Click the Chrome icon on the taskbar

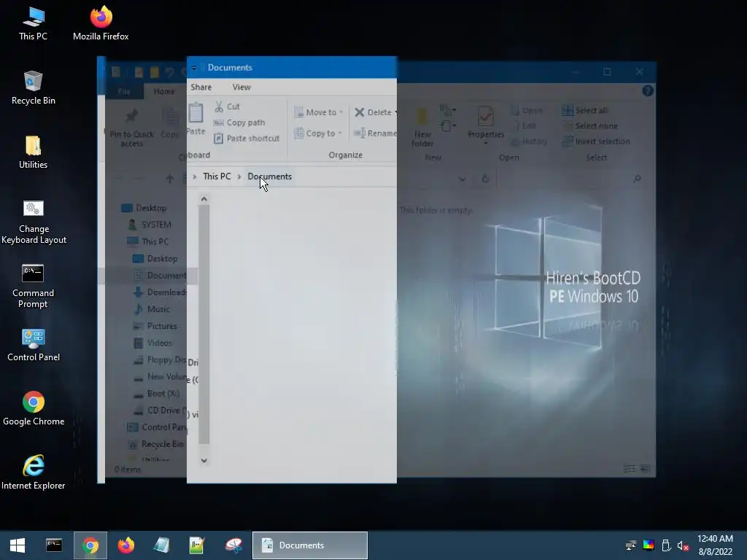tap(90, 545)
